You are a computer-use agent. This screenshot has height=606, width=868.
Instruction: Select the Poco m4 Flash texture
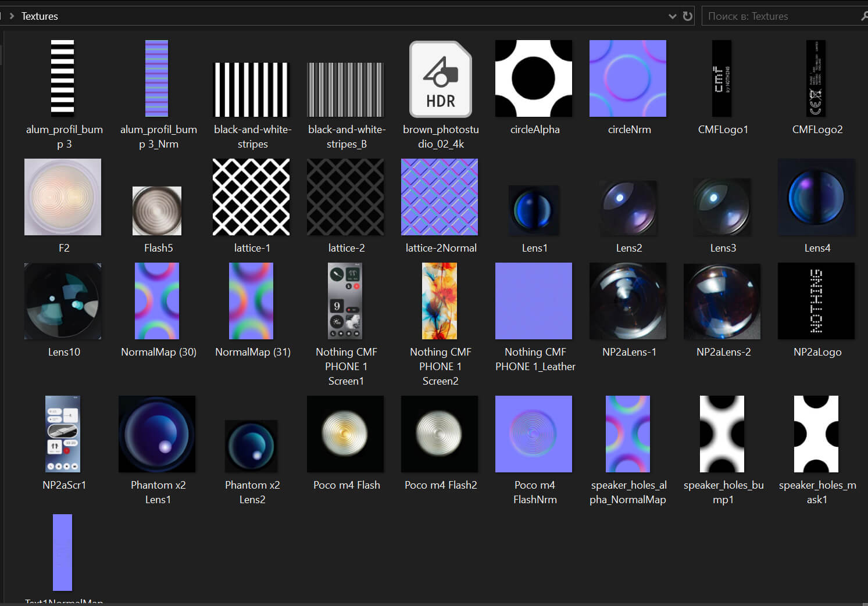click(345, 434)
